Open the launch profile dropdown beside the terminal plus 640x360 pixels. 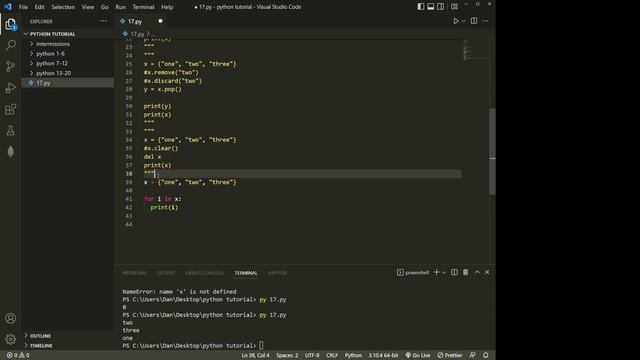pyautogui.click(x=444, y=273)
